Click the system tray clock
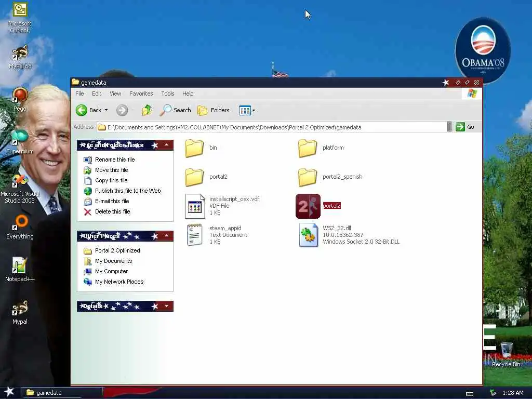Image resolution: width=532 pixels, height=399 pixels. pos(513,393)
